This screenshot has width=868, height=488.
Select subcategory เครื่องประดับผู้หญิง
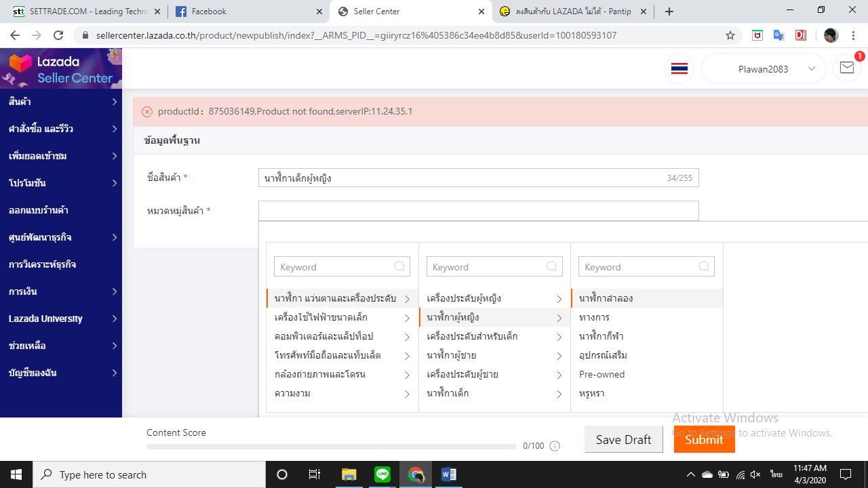(494, 298)
